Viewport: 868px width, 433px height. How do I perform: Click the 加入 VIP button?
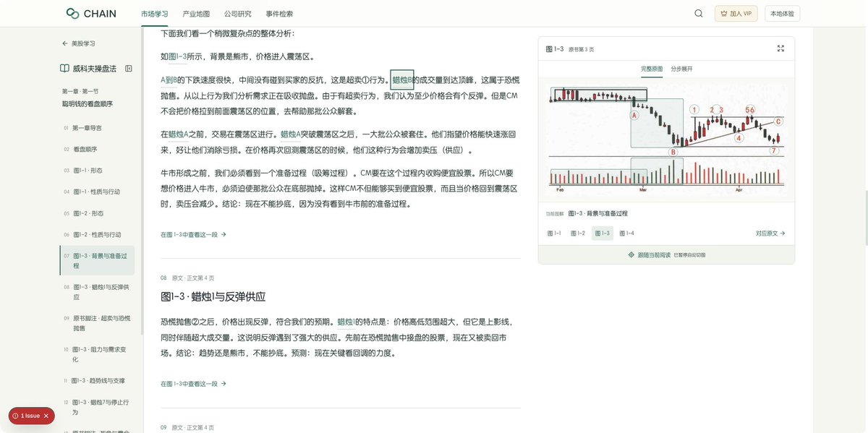click(736, 13)
